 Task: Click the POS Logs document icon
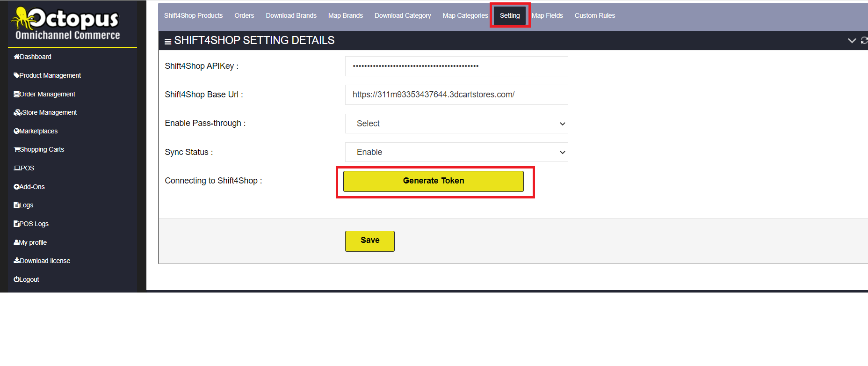coord(16,224)
